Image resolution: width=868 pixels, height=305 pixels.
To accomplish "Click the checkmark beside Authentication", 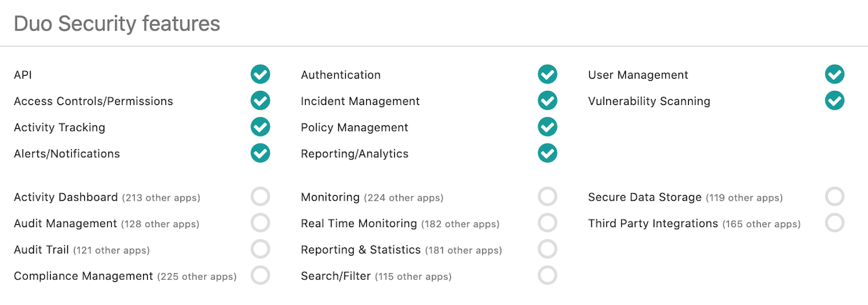I will tap(547, 75).
